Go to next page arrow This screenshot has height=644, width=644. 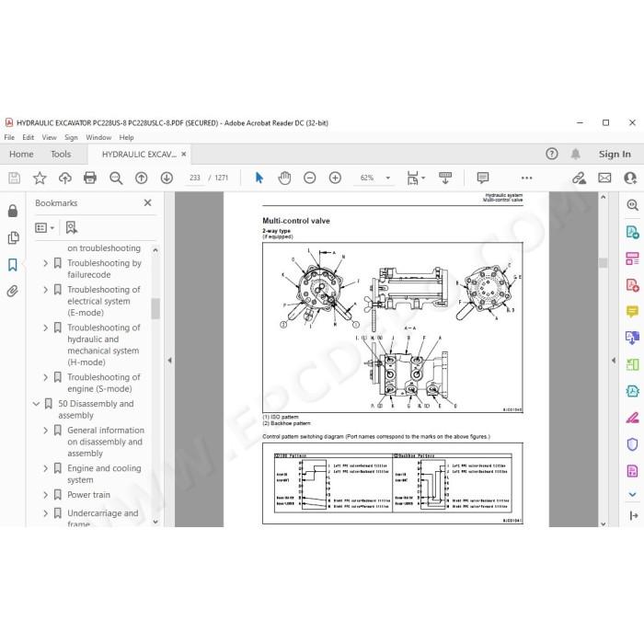coord(167,178)
